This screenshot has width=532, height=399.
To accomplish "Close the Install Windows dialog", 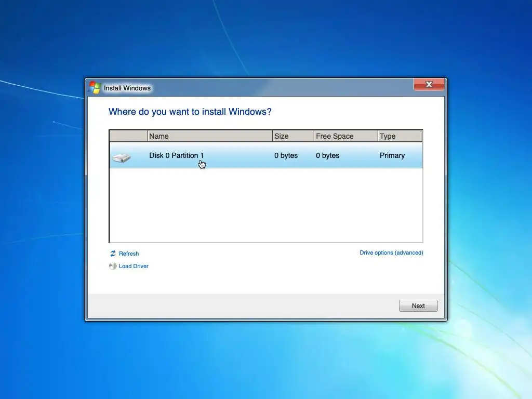I will [x=429, y=85].
